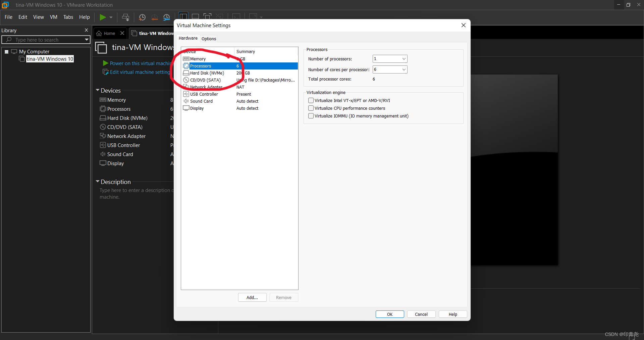This screenshot has width=644, height=340.
Task: Switch to the Options tab
Action: 209,39
